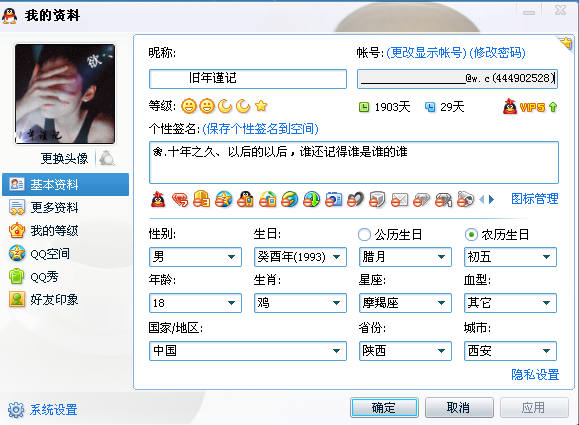Open the 星座 dropdown showing 摩羯座
Screen dimensions: 579x425
405,303
